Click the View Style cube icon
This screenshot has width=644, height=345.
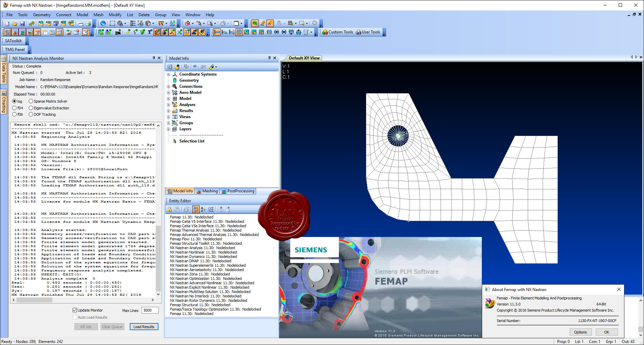point(148,23)
